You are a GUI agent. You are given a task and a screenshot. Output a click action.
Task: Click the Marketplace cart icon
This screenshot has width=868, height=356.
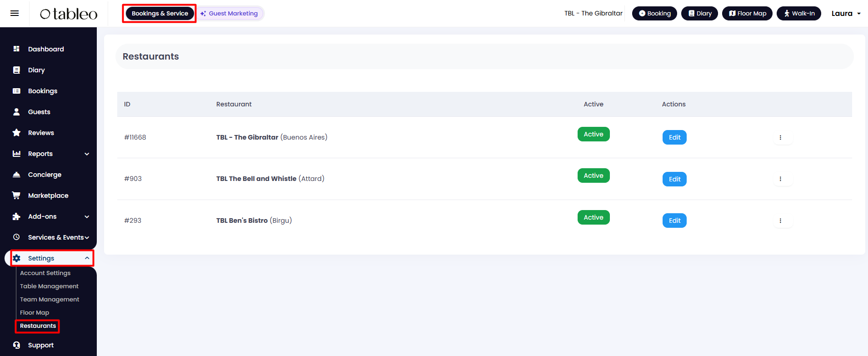(x=16, y=196)
